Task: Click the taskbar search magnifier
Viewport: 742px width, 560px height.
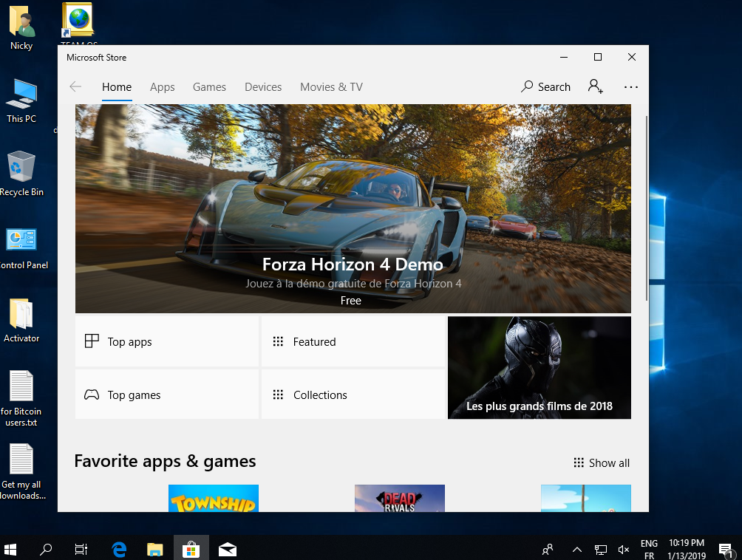Action: tap(46, 549)
